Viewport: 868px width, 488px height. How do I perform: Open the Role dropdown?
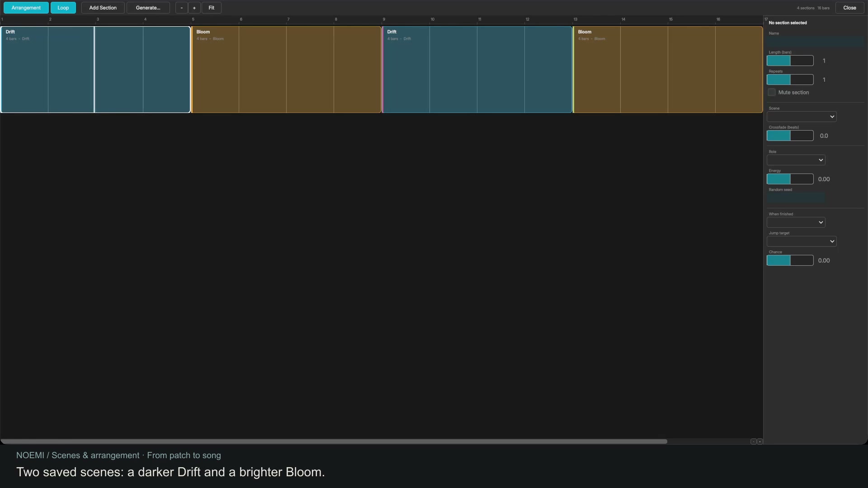[796, 160]
